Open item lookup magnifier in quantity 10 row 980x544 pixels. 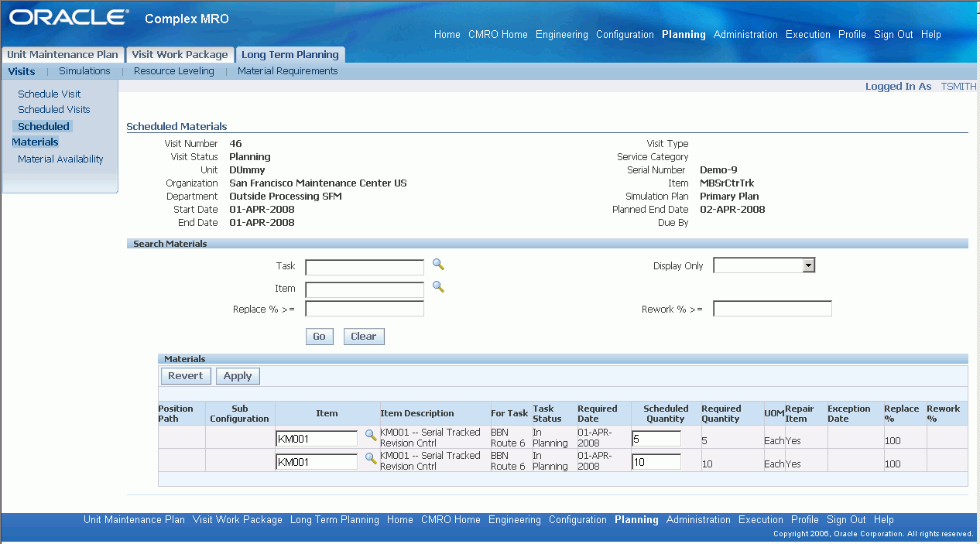[x=371, y=459]
